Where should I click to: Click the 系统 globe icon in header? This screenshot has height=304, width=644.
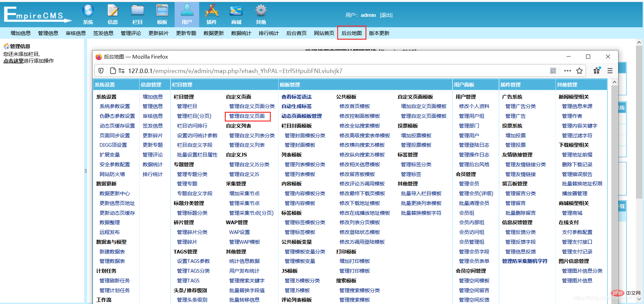tap(88, 11)
